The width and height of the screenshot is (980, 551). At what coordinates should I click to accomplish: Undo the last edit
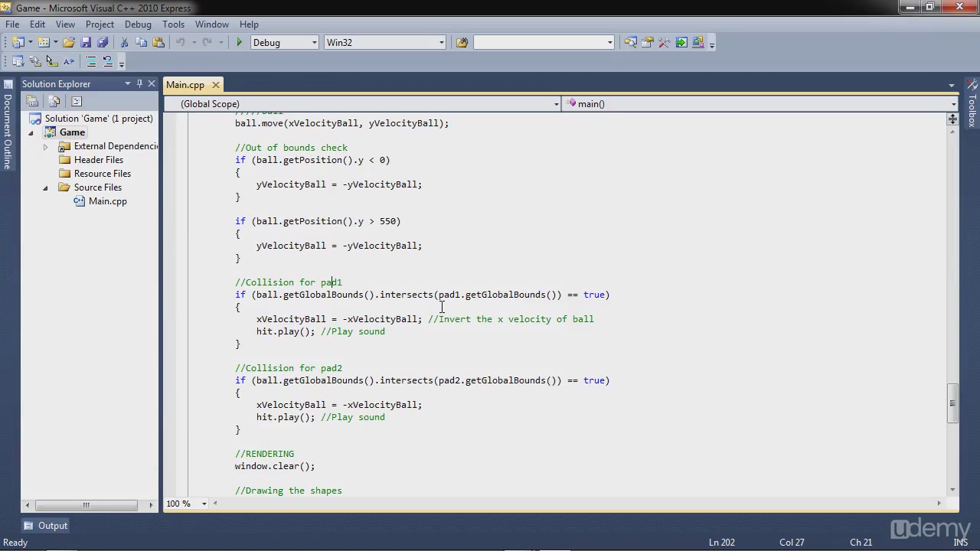(x=181, y=42)
